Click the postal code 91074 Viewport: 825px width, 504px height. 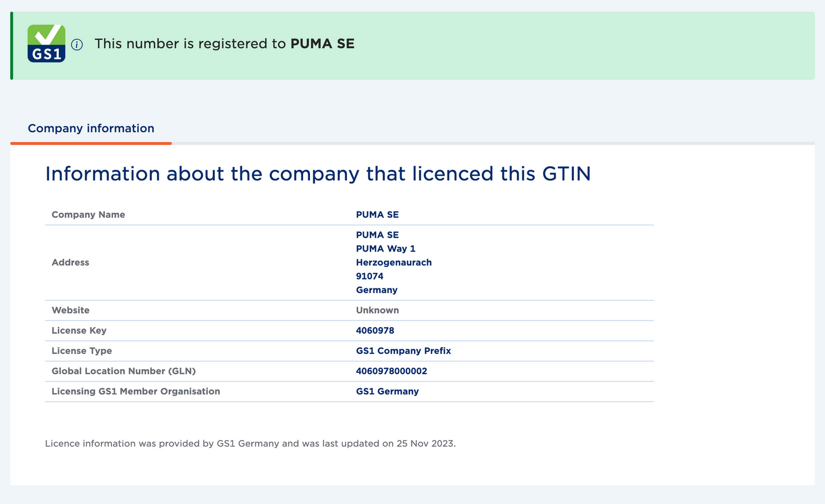point(369,276)
